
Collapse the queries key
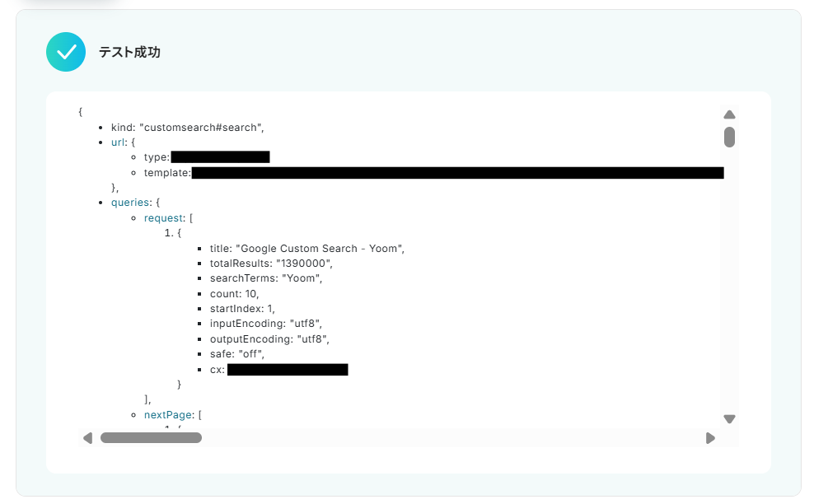130,202
